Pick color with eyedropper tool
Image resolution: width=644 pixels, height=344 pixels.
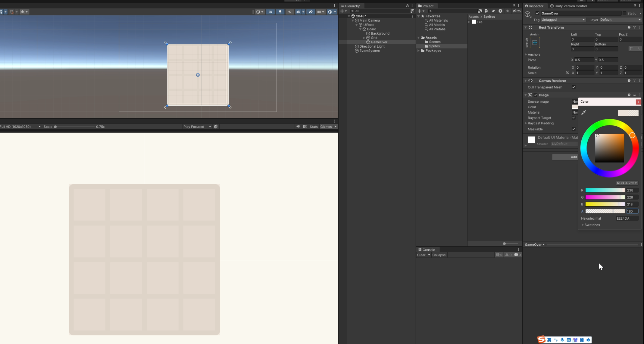pos(583,112)
